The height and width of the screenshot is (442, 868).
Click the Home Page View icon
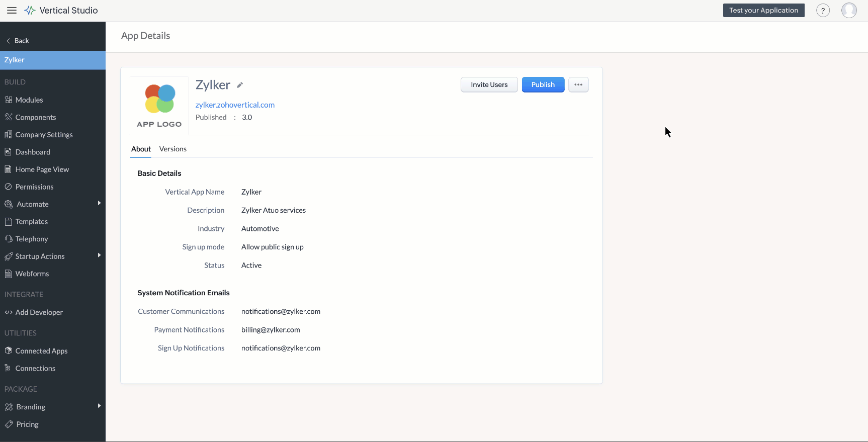pyautogui.click(x=8, y=169)
